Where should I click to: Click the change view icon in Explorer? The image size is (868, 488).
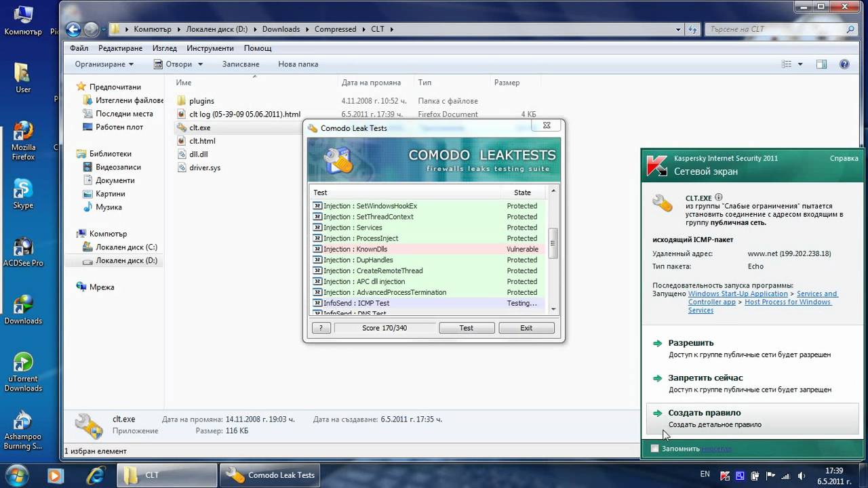(x=787, y=64)
